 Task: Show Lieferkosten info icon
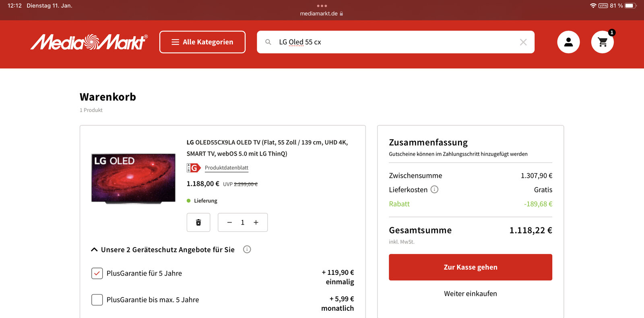(x=434, y=189)
